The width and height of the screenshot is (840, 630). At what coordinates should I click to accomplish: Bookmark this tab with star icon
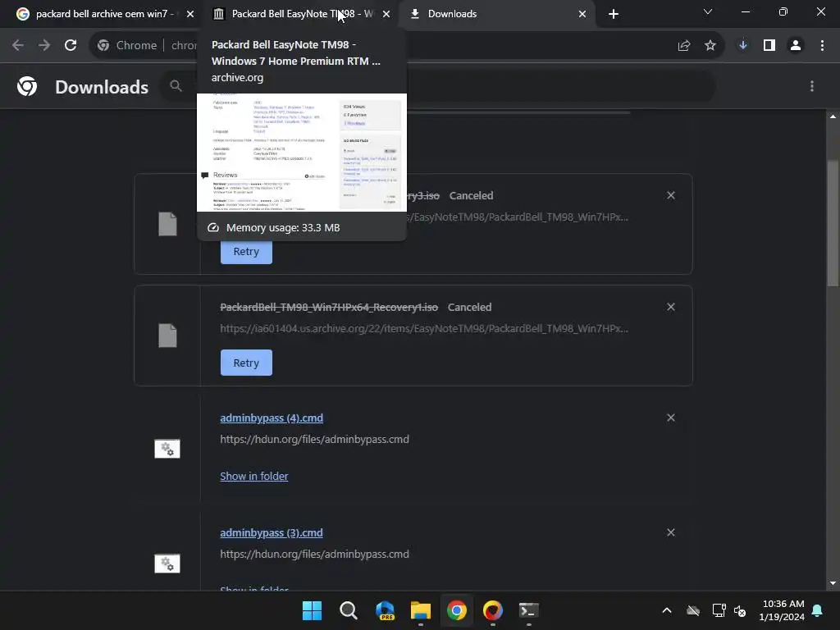pyautogui.click(x=710, y=46)
